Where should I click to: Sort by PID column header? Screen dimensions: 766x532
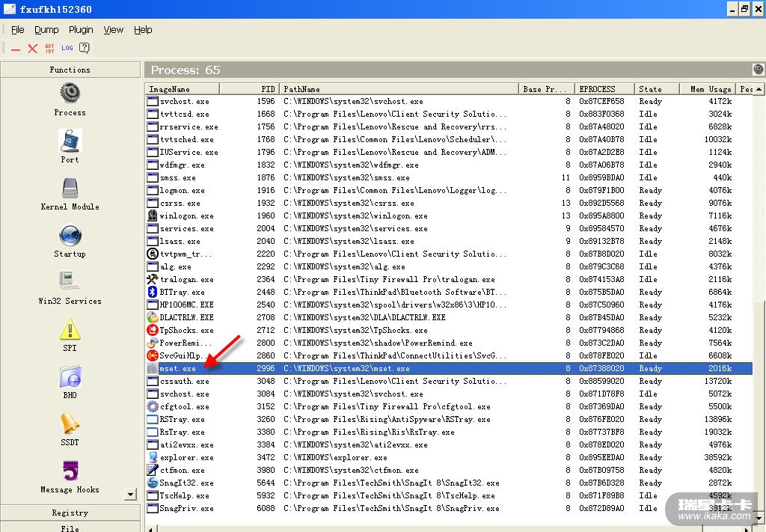tap(249, 89)
